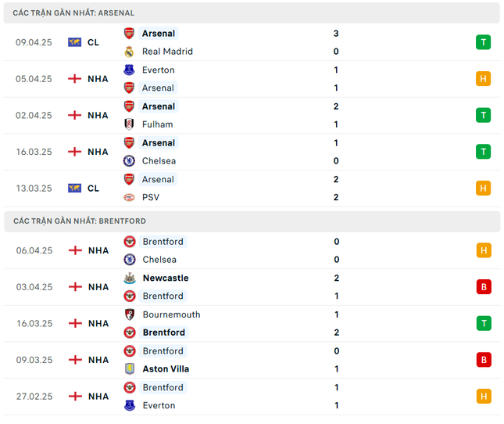Click the Aston Villa club crest
The width and height of the screenshot is (504, 424).
point(130,369)
